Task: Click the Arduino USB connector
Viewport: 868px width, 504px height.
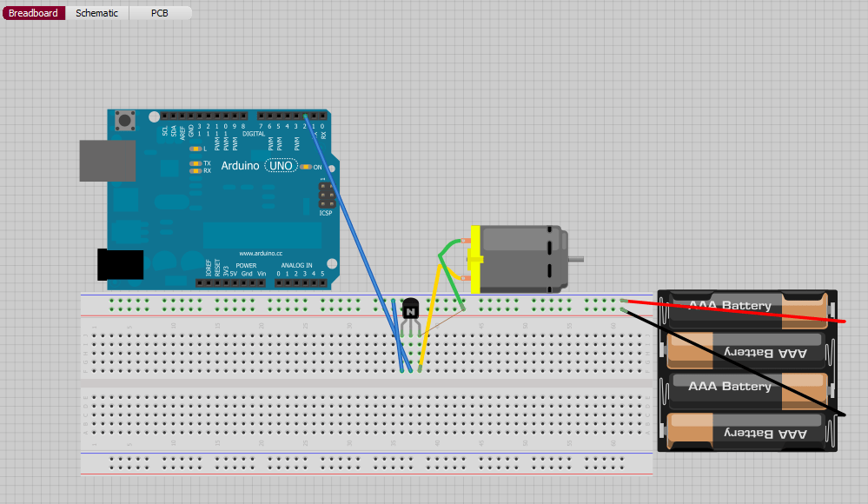Action: point(108,161)
